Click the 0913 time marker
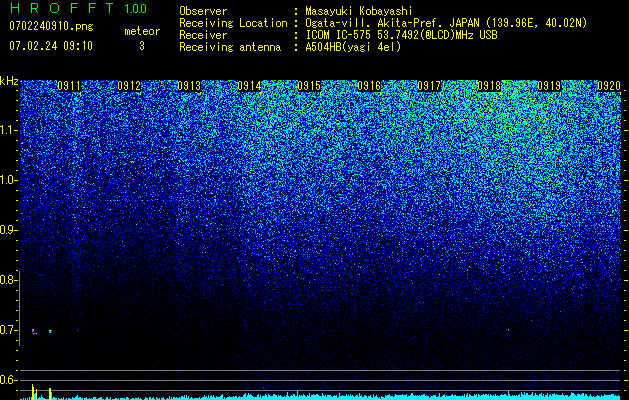Image resolution: width=629 pixels, height=400 pixels. pyautogui.click(x=189, y=86)
